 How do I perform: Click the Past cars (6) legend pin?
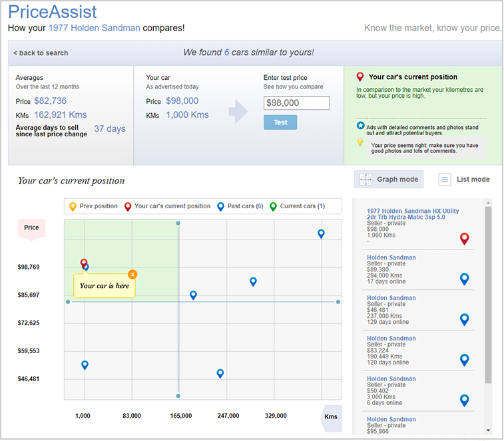[x=220, y=206]
